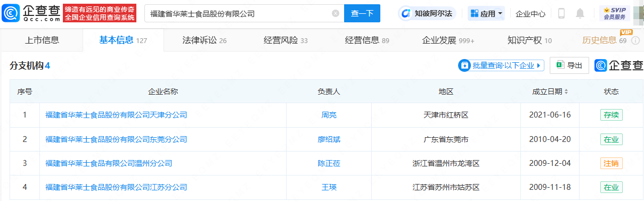Click the 状态 column header
This screenshot has height=201, width=644.
[x=611, y=91]
